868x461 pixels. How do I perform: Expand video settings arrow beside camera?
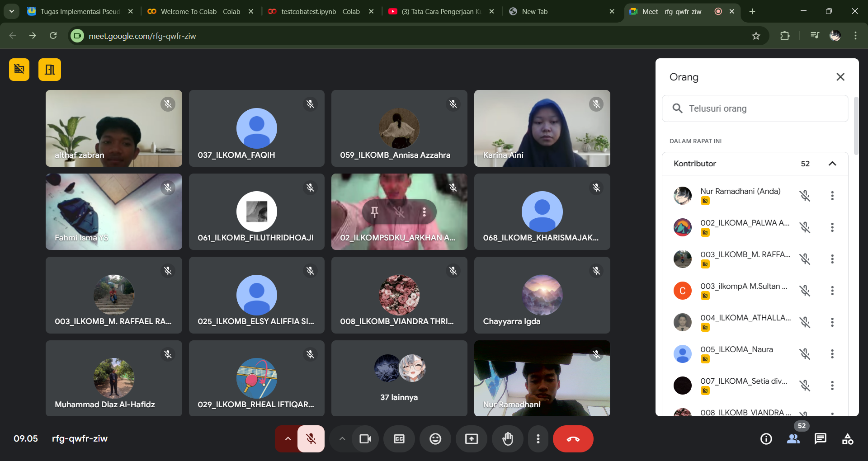click(x=342, y=439)
